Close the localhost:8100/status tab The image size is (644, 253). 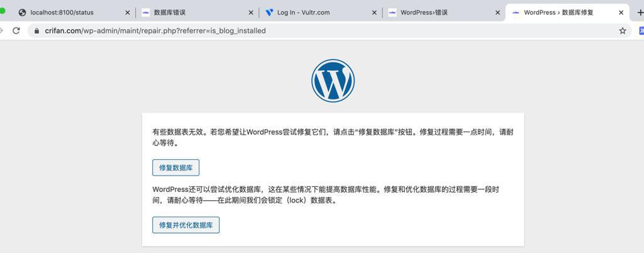pos(127,13)
